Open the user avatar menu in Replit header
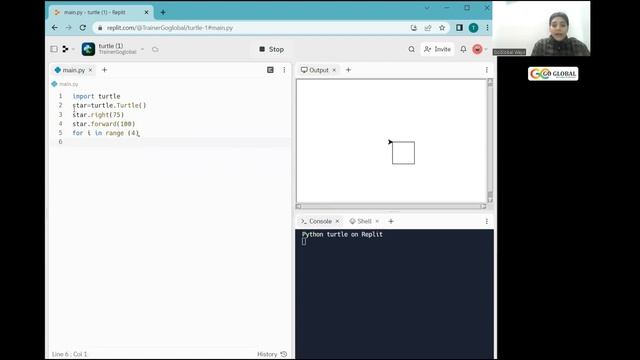Image resolution: width=640 pixels, height=360 pixels. point(477,49)
